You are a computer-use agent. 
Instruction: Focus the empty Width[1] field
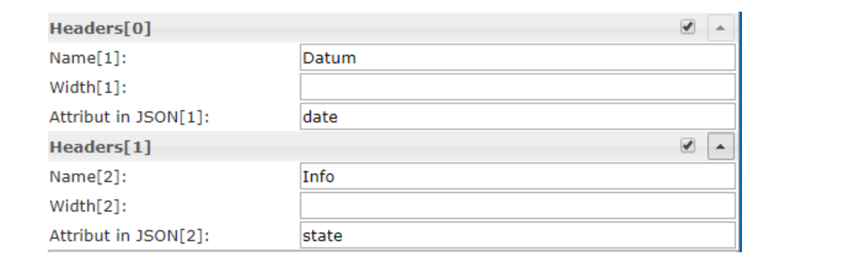518,87
